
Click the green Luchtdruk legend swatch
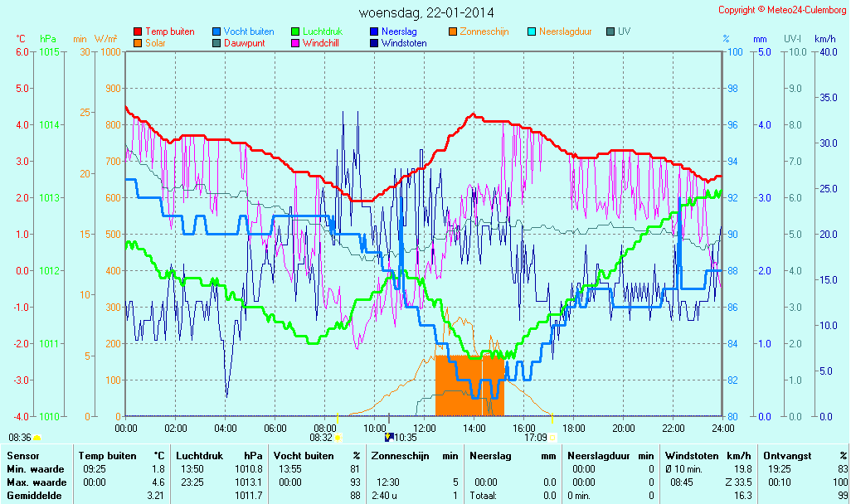[295, 31]
